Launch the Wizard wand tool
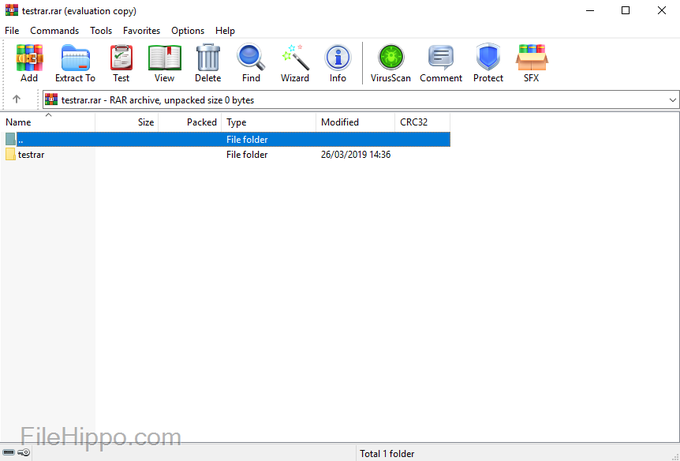Viewport: 680px width, 461px height. (295, 63)
